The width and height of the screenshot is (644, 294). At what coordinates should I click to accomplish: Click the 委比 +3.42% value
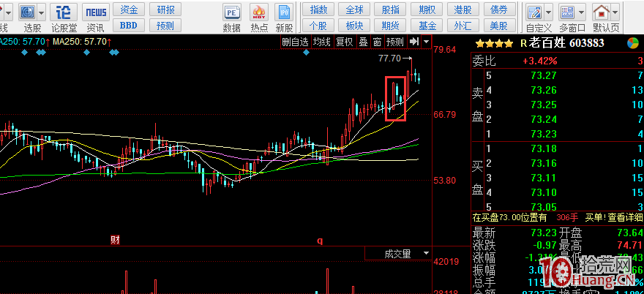[539, 61]
